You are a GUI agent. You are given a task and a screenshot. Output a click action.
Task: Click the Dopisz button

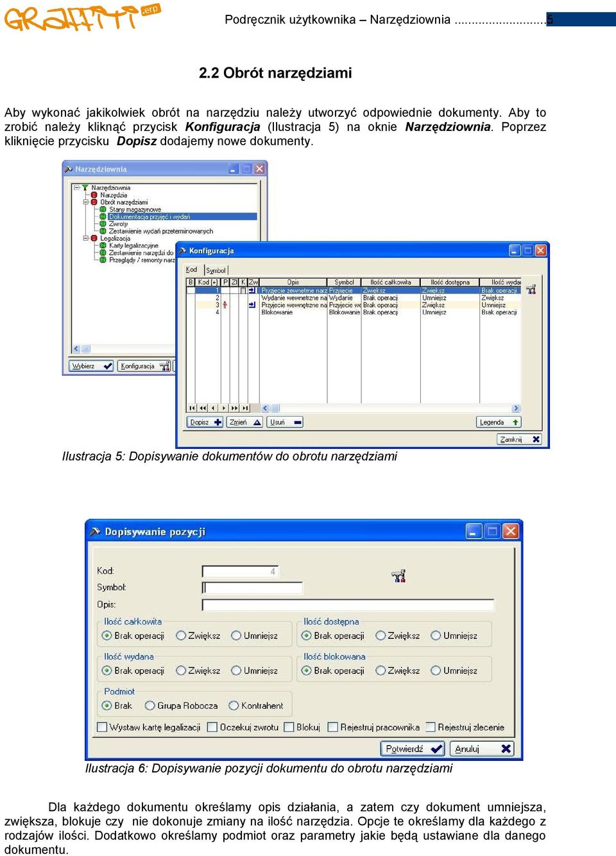tap(205, 422)
